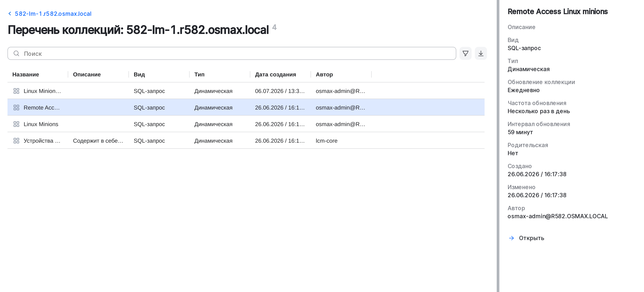644x292 pixels.
Task: Select the Linux Minions collection name
Action: point(41,124)
